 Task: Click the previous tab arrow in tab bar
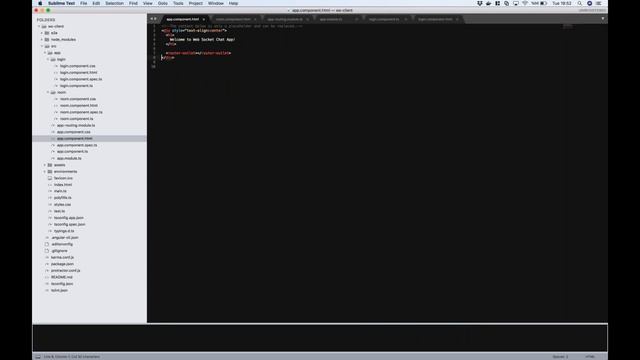pyautogui.click(x=151, y=19)
